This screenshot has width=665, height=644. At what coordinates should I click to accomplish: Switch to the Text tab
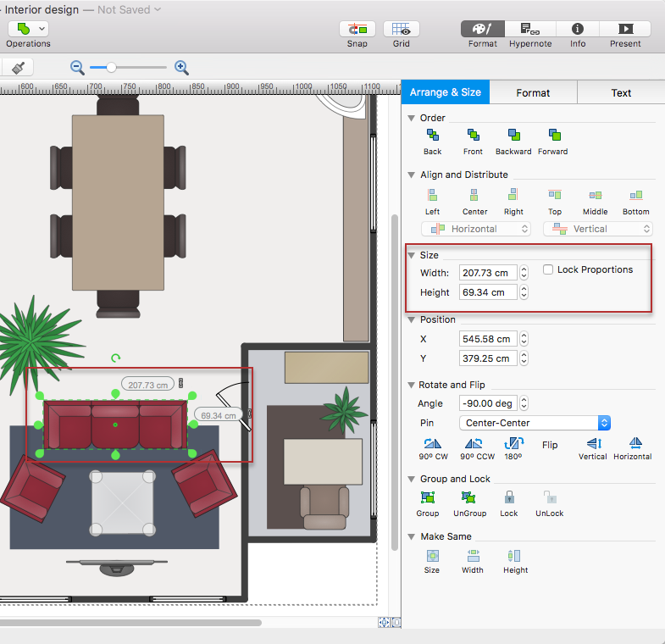click(x=621, y=93)
